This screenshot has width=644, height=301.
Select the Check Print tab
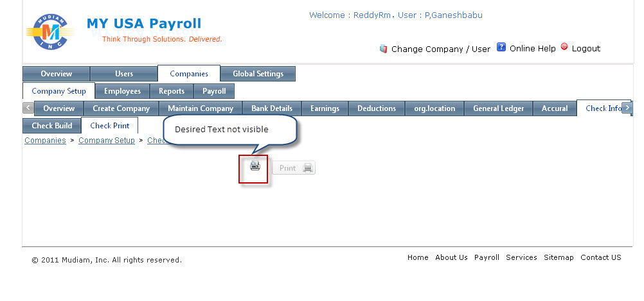[110, 126]
